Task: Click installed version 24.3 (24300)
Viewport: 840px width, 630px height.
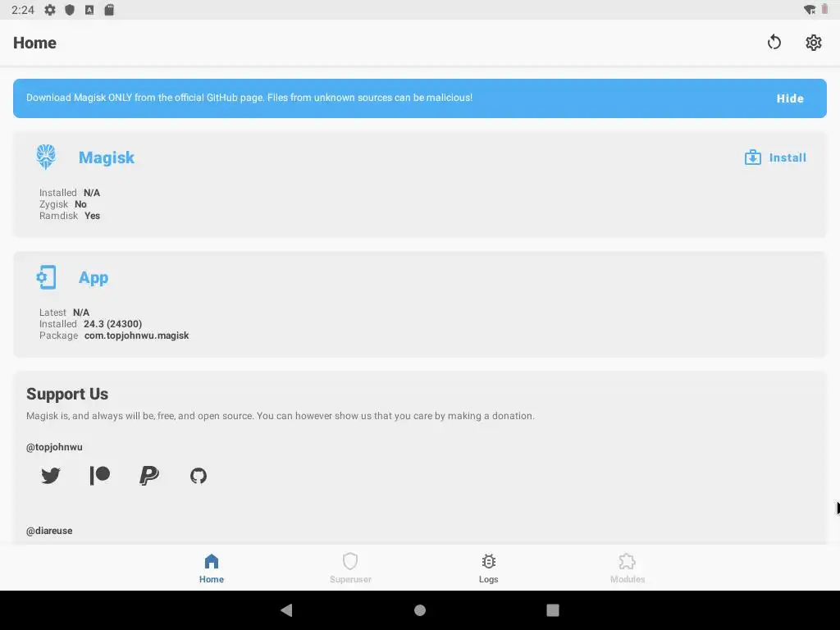Action: 112,324
